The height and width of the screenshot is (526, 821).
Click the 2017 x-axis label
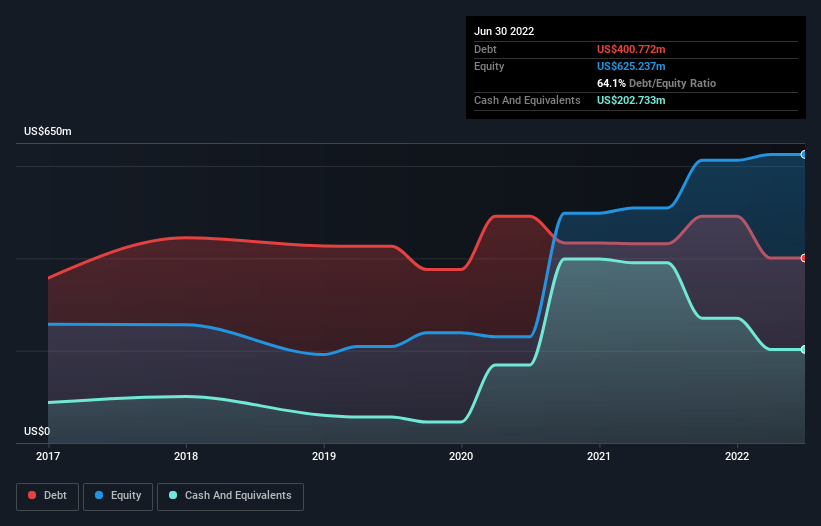click(x=48, y=456)
